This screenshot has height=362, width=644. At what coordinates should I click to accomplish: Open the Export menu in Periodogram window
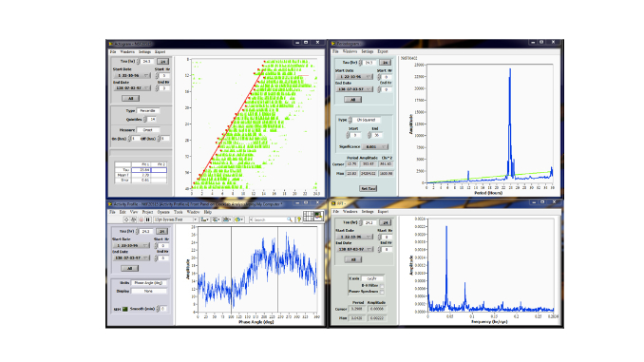pyautogui.click(x=383, y=51)
